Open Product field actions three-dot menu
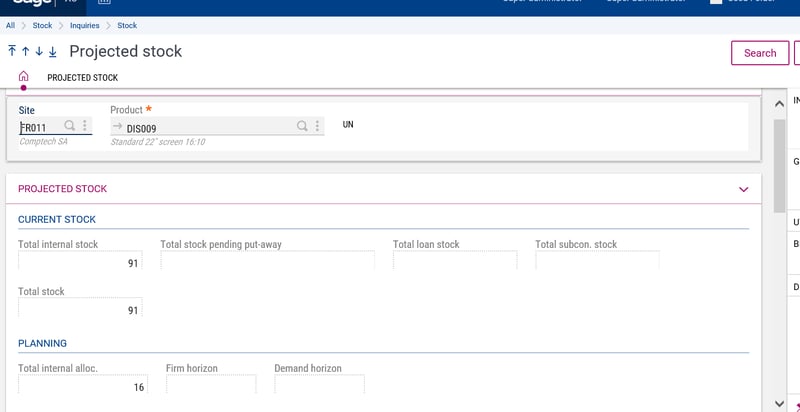The image size is (800, 412). (x=318, y=126)
